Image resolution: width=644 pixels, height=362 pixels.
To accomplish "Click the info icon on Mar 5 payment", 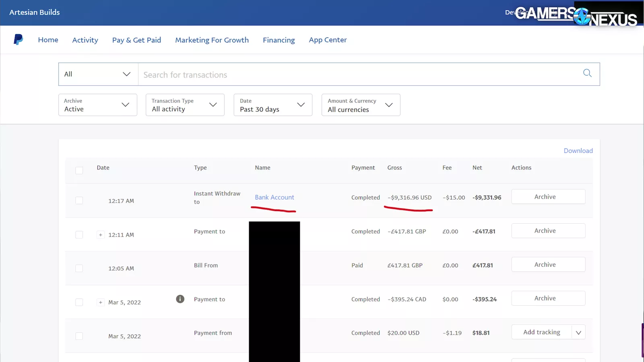I will click(x=180, y=299).
